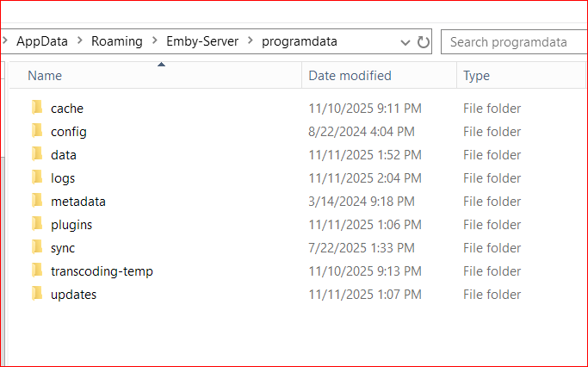
Task: Click the cache folder icon
Action: [x=36, y=108]
